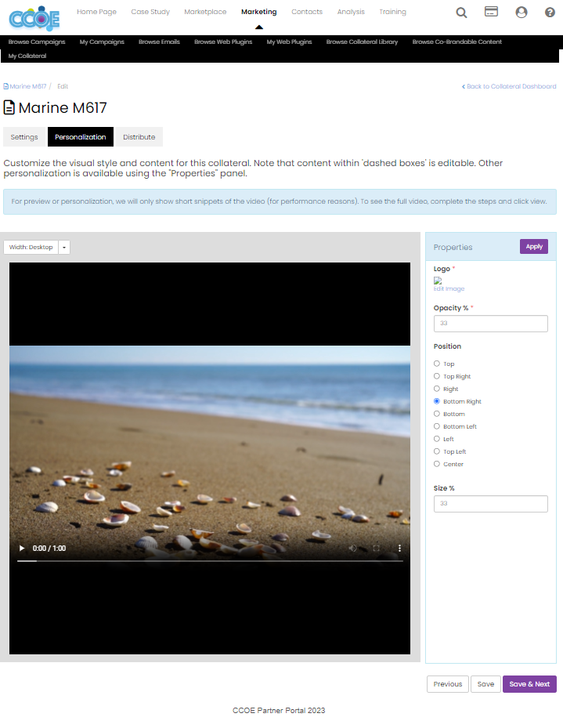
Task: Mute the video volume icon
Action: (352, 549)
